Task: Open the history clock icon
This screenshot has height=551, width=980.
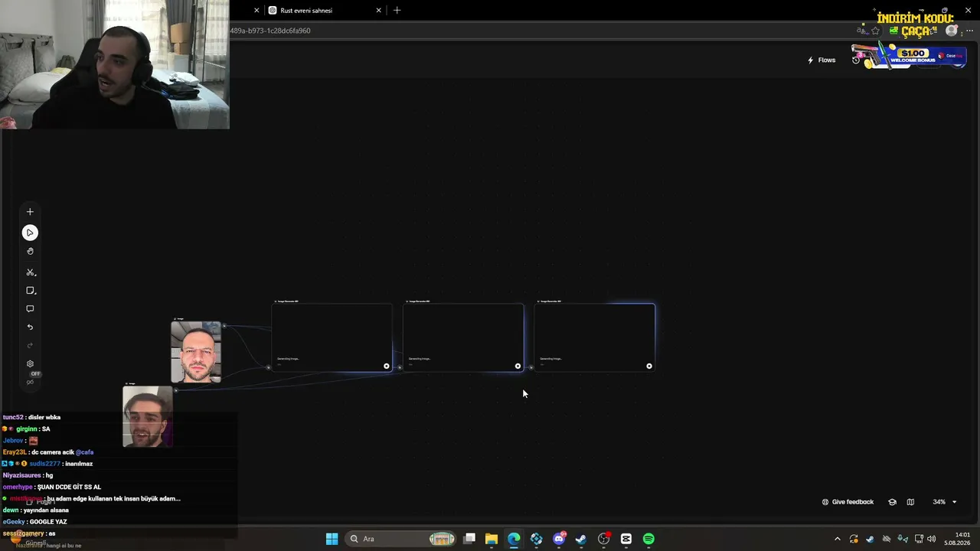Action: click(856, 60)
